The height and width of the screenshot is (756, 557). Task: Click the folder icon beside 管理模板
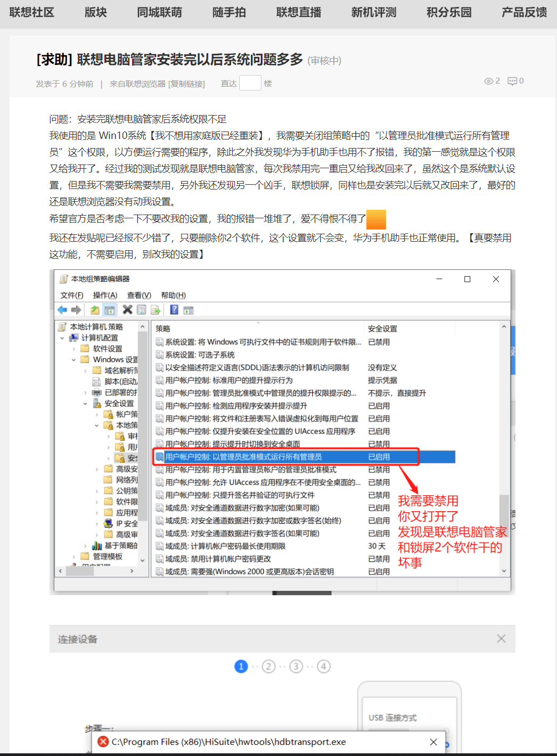[x=85, y=556]
